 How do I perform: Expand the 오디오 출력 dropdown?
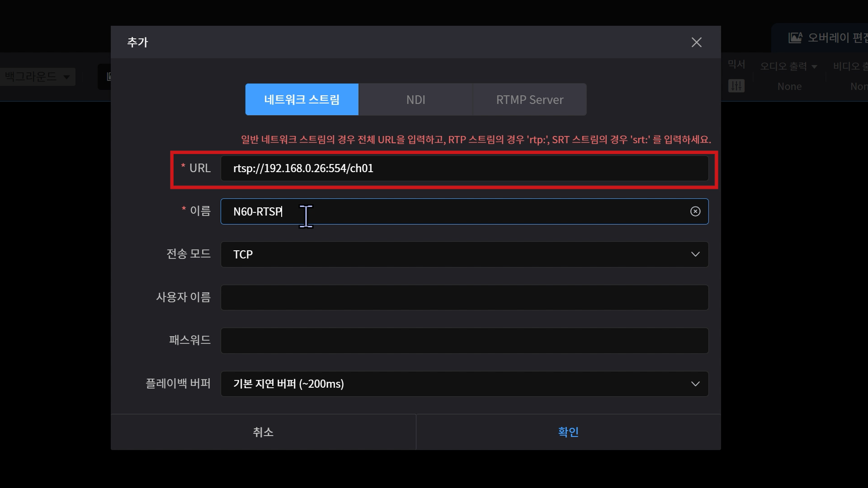click(x=788, y=66)
